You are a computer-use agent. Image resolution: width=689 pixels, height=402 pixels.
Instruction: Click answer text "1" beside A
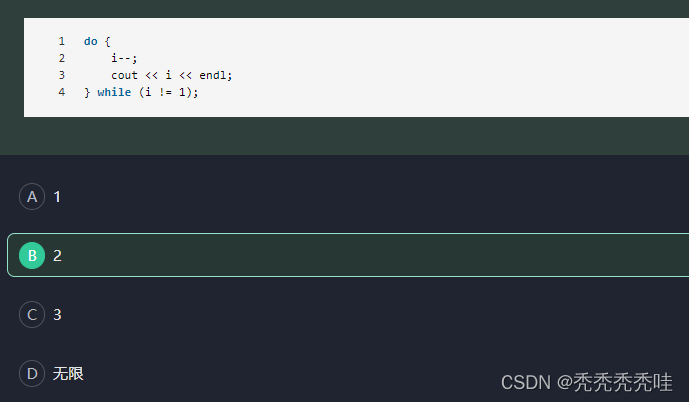pos(57,197)
